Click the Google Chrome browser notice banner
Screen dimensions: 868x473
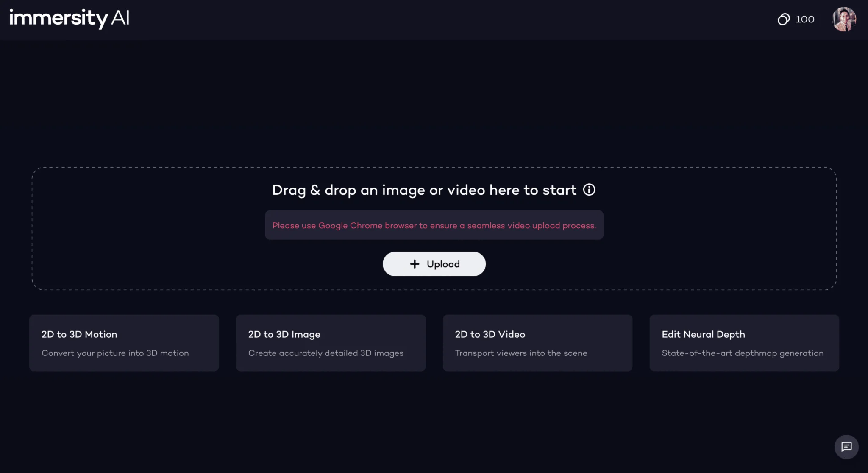pos(434,225)
